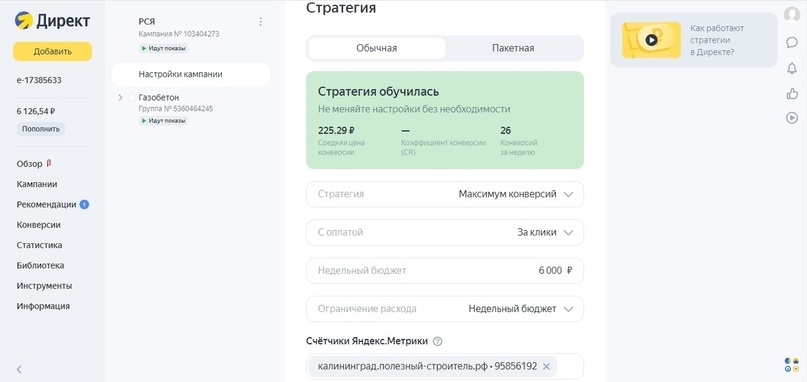The height and width of the screenshot is (382, 807).
Task: Click the Группа № 5360464245 text
Action: [x=176, y=109]
